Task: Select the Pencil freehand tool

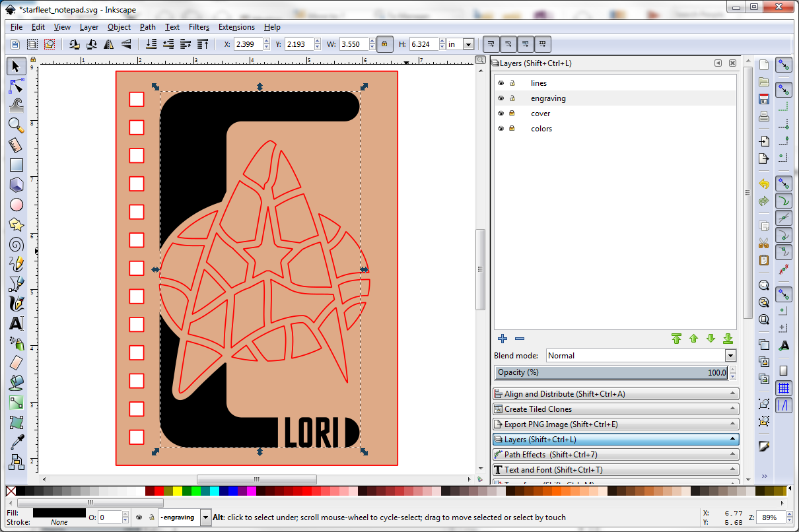Action: click(17, 264)
